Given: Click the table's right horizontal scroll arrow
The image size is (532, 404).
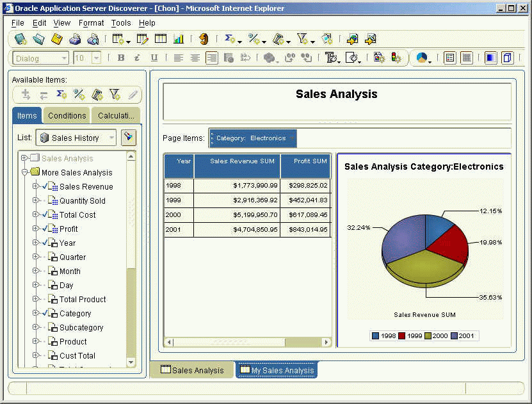Looking at the screenshot, I should coord(326,342).
